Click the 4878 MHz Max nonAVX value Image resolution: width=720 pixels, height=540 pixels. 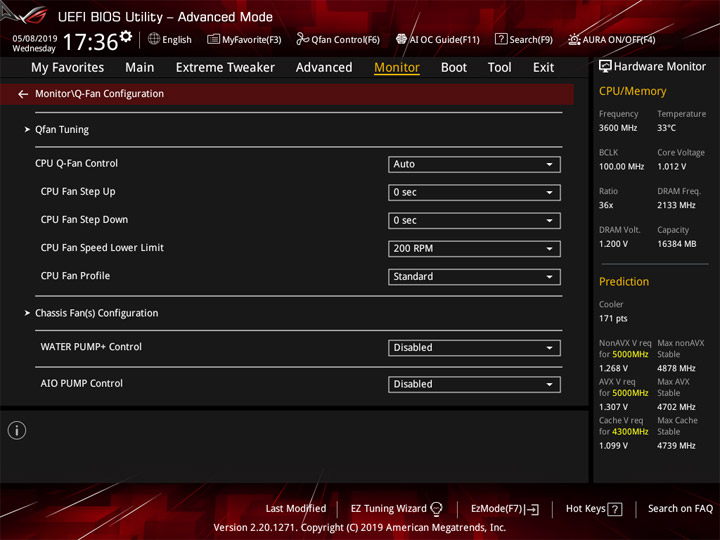pos(676,368)
